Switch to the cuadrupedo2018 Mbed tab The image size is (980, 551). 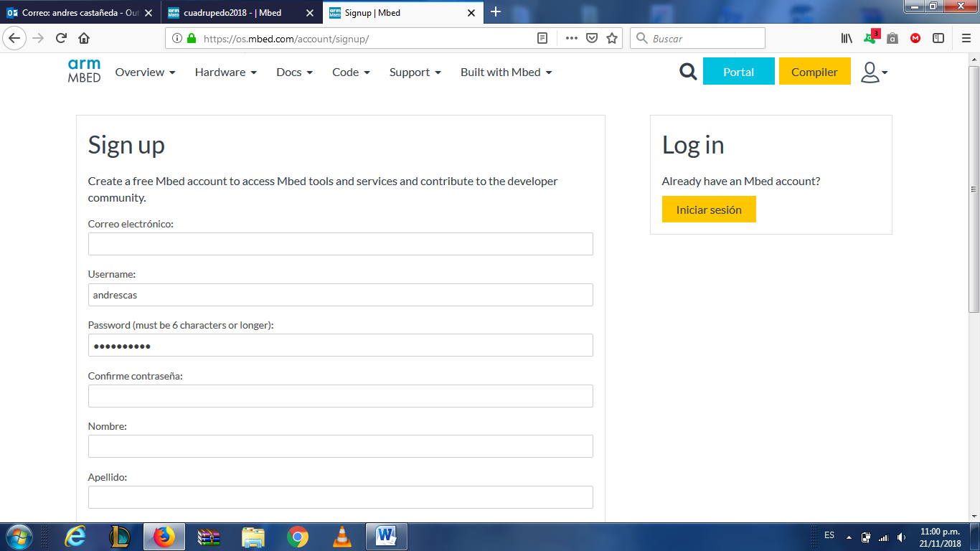coord(233,13)
